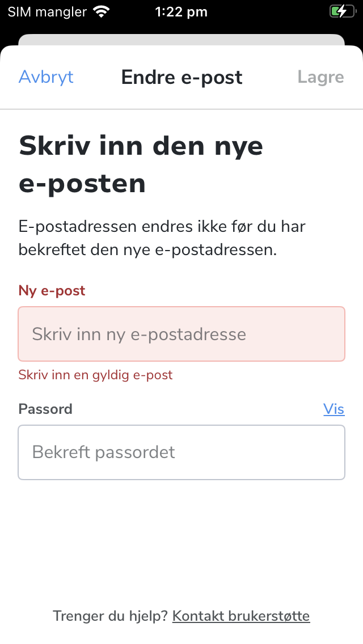Tap the battery charging icon

[344, 10]
